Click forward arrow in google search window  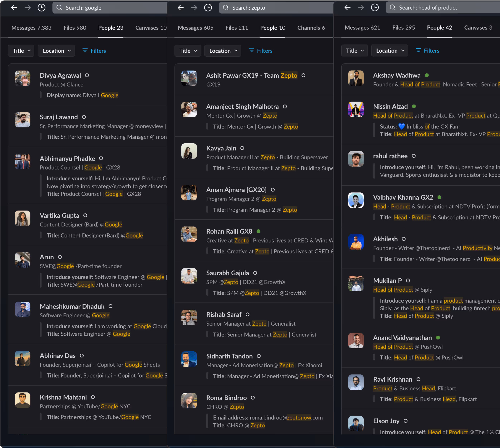point(28,8)
